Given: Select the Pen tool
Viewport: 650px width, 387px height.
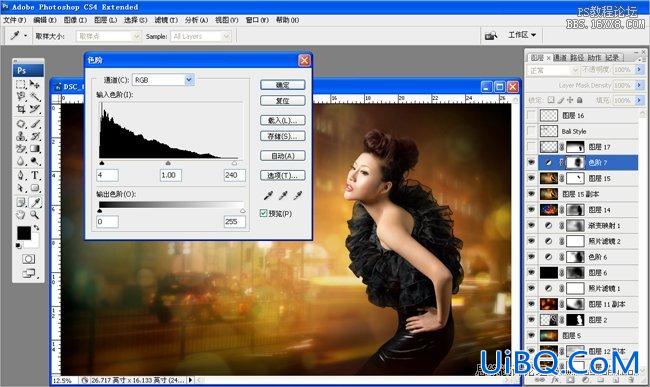Looking at the screenshot, I should (21, 175).
